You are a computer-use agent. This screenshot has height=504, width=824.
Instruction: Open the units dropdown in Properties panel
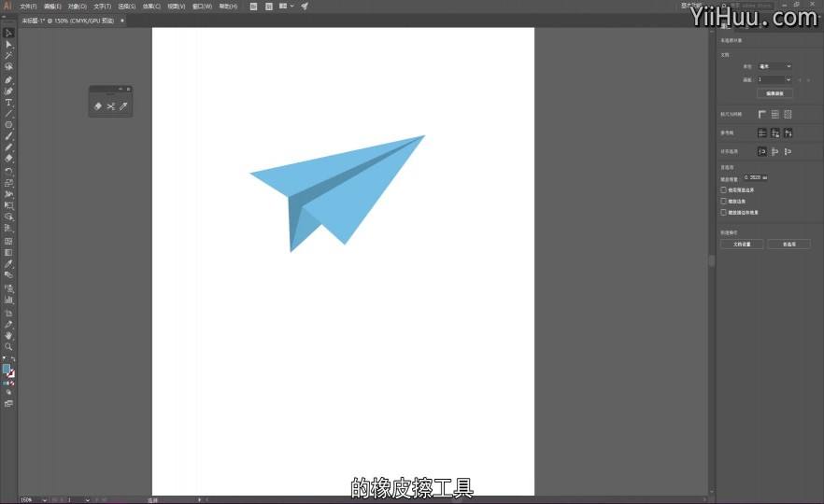click(x=774, y=66)
